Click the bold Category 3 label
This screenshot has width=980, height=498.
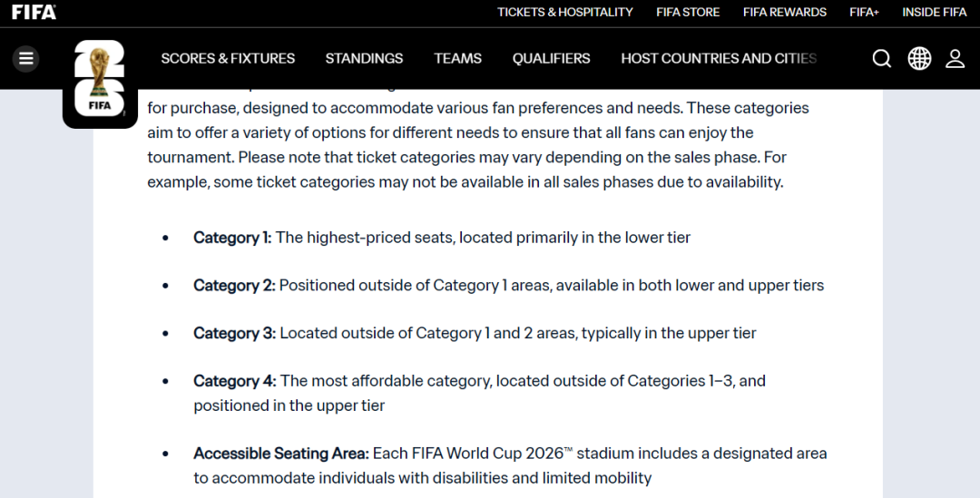click(234, 333)
